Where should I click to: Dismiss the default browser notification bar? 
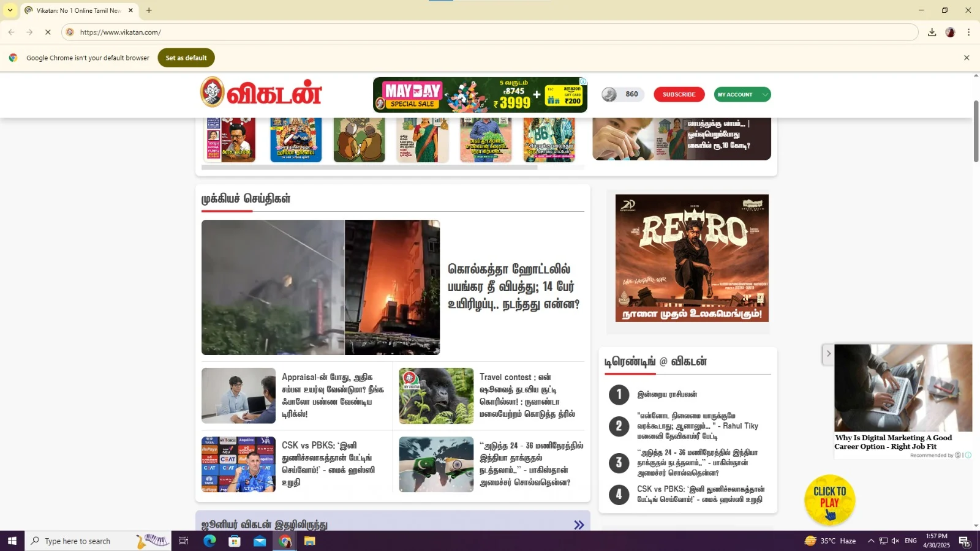(967, 58)
